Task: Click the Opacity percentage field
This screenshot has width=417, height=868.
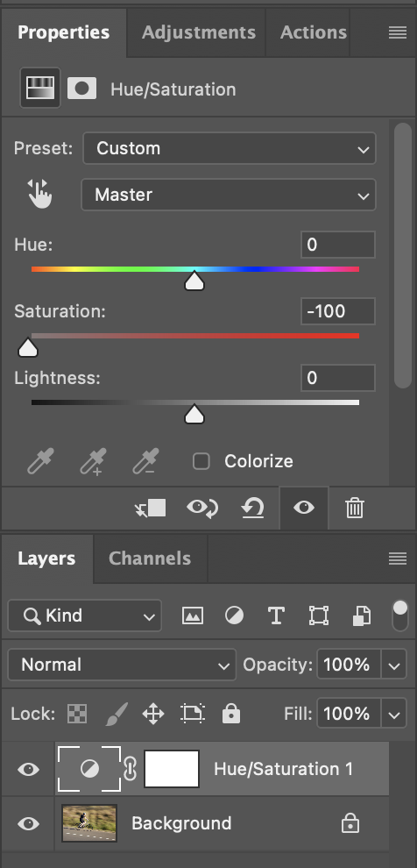Action: click(349, 665)
